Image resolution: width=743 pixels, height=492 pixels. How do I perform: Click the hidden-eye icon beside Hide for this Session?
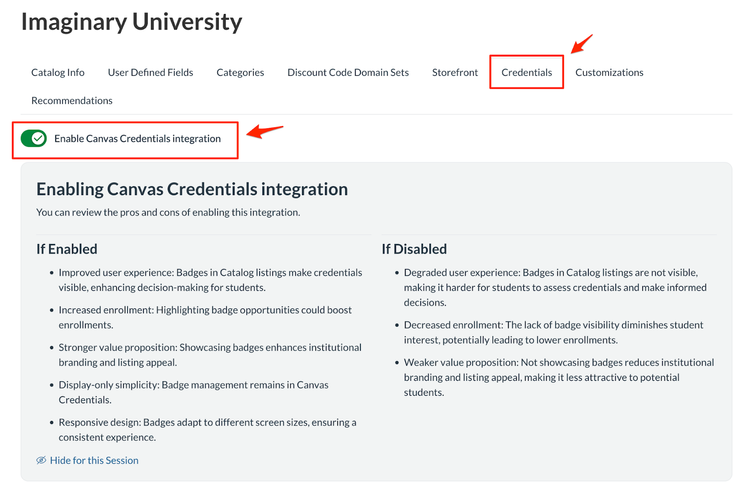click(41, 461)
